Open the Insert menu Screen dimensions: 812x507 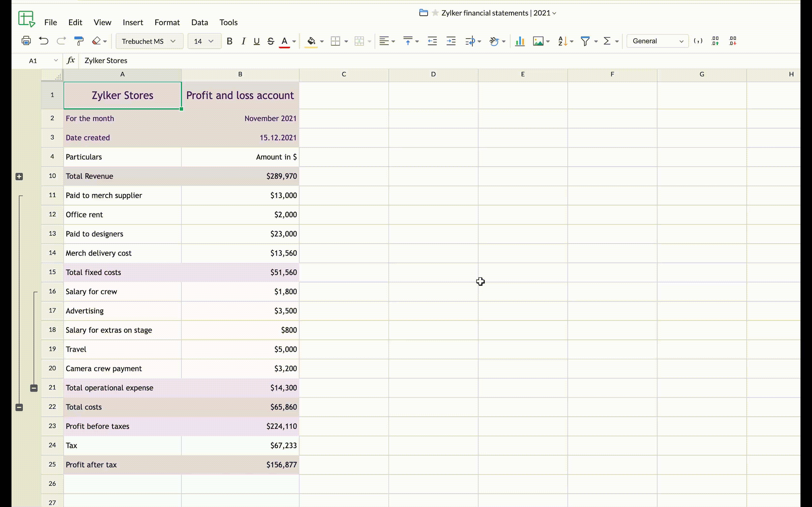(x=133, y=22)
